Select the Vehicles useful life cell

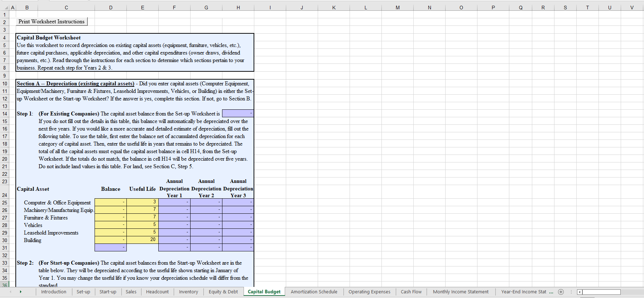coord(143,225)
